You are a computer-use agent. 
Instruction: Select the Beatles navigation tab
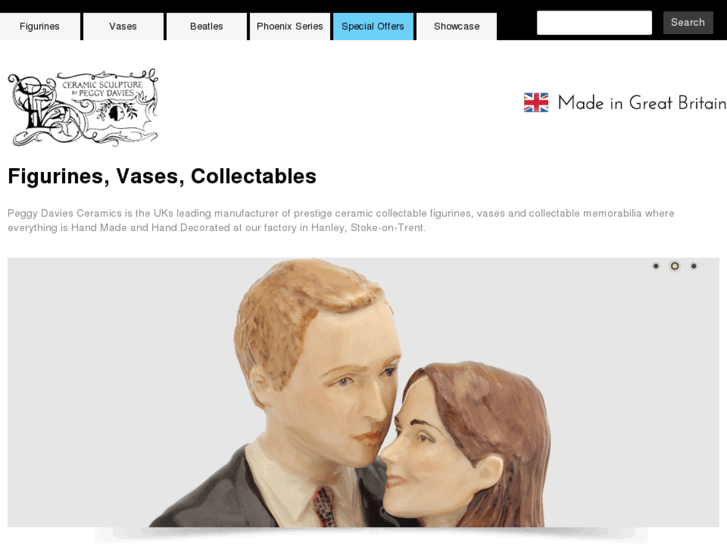pos(206,26)
